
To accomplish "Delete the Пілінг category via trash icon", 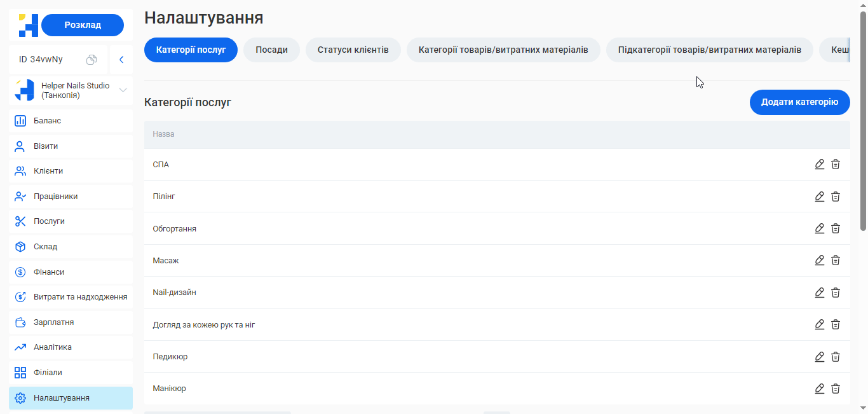I will click(x=836, y=196).
